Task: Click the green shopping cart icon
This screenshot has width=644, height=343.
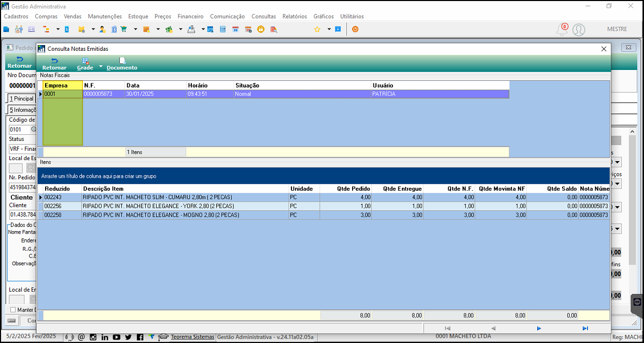Action: [124, 29]
